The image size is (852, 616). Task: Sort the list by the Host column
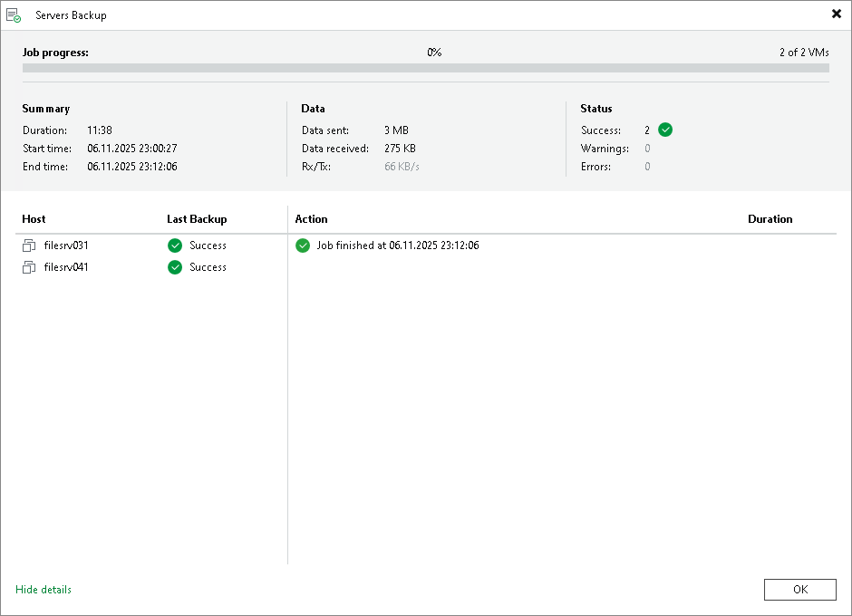pyautogui.click(x=34, y=219)
